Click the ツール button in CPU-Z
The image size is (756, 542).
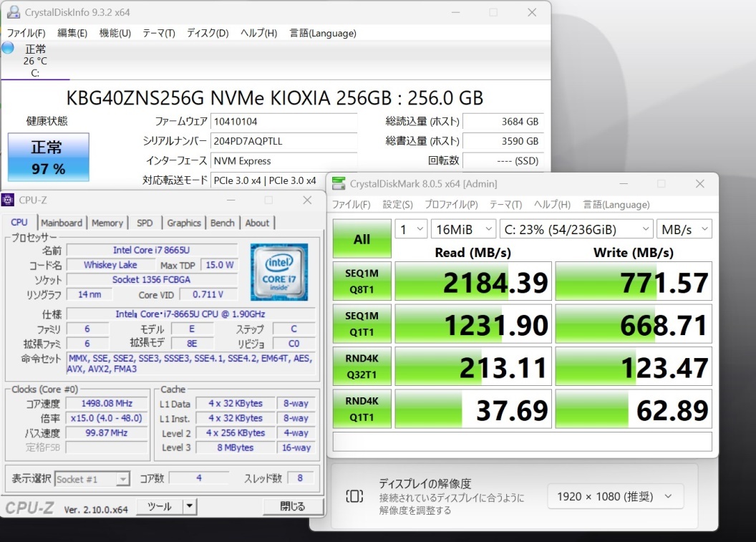160,506
